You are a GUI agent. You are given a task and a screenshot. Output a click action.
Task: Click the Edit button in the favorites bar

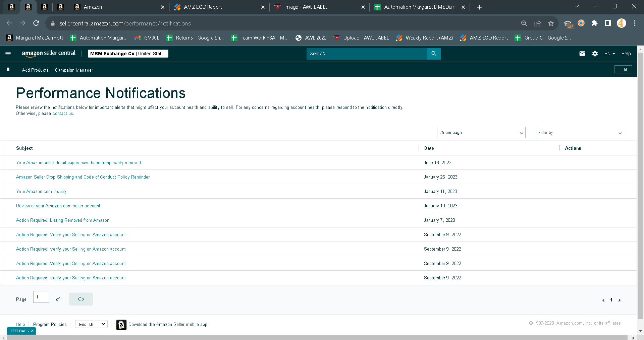click(x=623, y=69)
